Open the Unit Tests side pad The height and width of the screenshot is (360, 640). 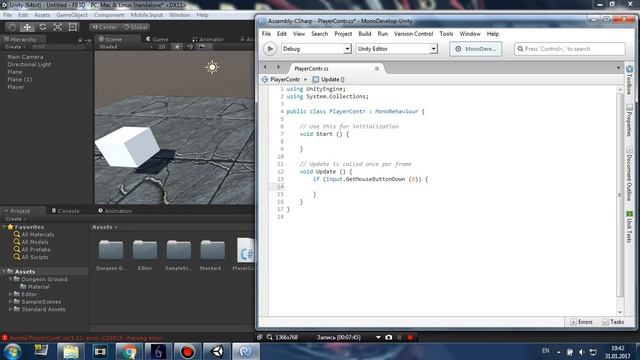click(x=629, y=227)
